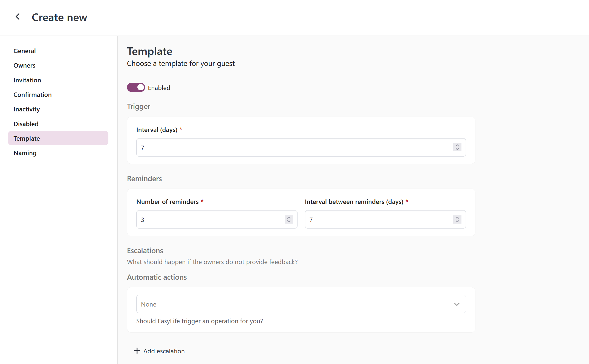The height and width of the screenshot is (364, 589).
Task: Decrease Number of reminders with the stepper
Action: point(288,221)
